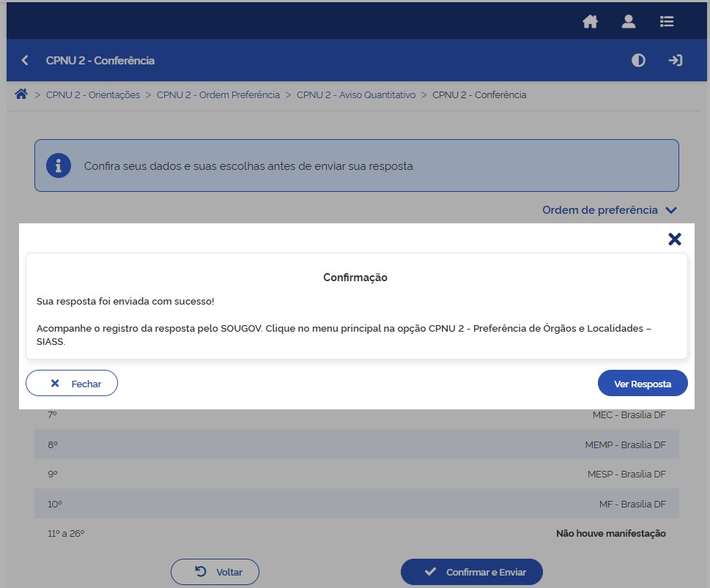Select the MEMP - Brasília DF row
The height and width of the screenshot is (588, 710).
point(357,444)
